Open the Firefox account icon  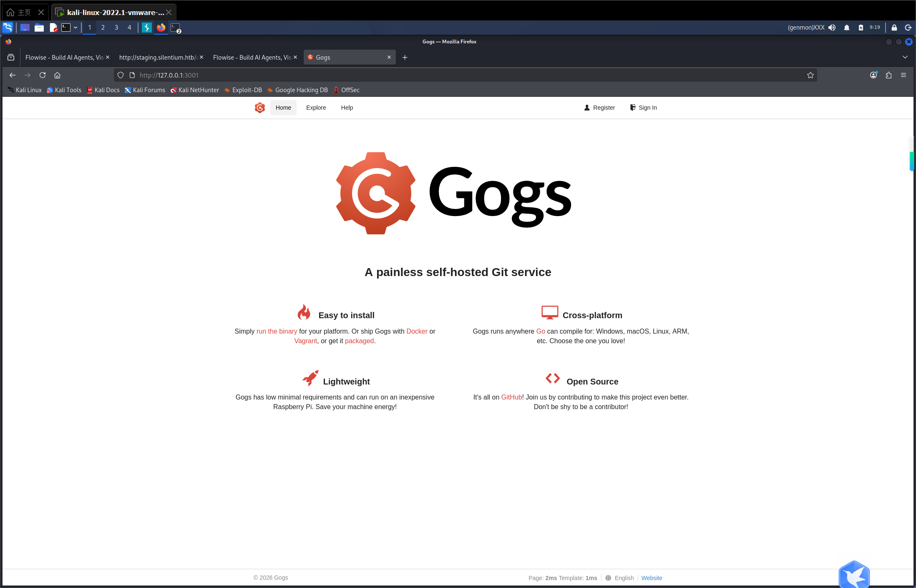tap(873, 75)
